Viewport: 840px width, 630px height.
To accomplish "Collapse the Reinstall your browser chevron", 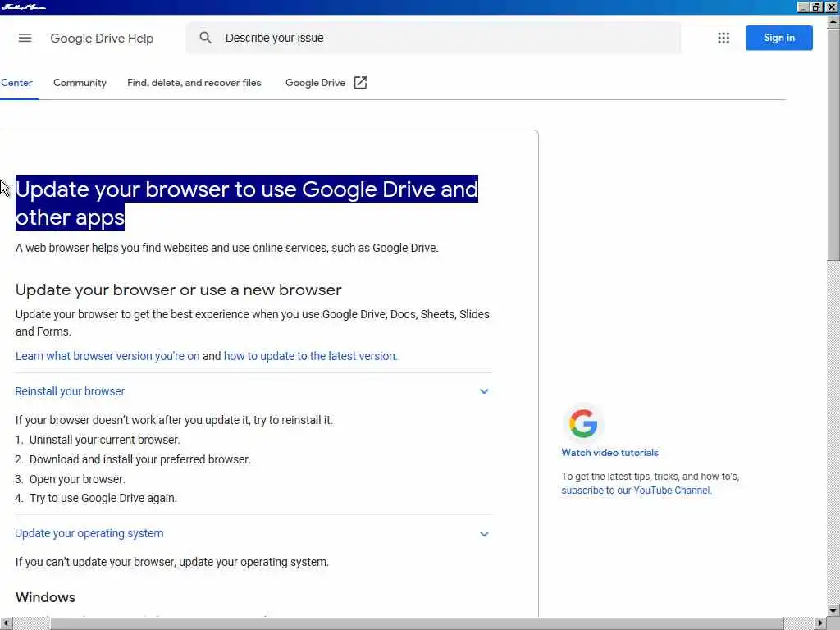I will 484,391.
